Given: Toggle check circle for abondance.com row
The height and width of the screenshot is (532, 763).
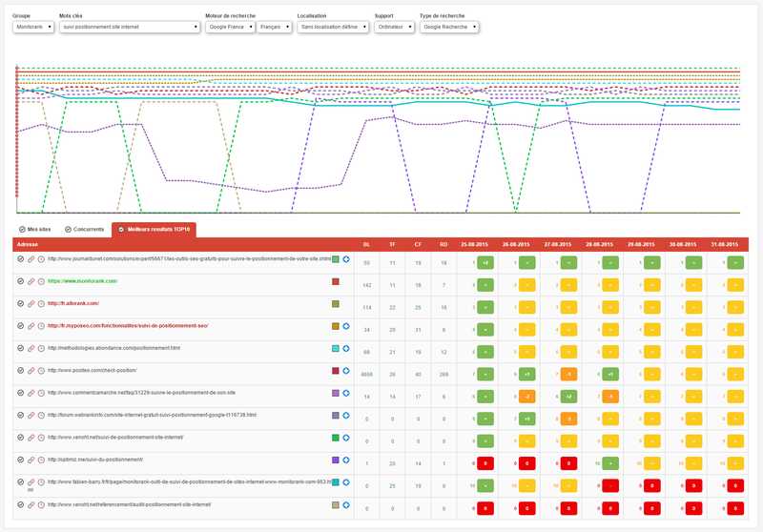Looking at the screenshot, I should point(20,349).
